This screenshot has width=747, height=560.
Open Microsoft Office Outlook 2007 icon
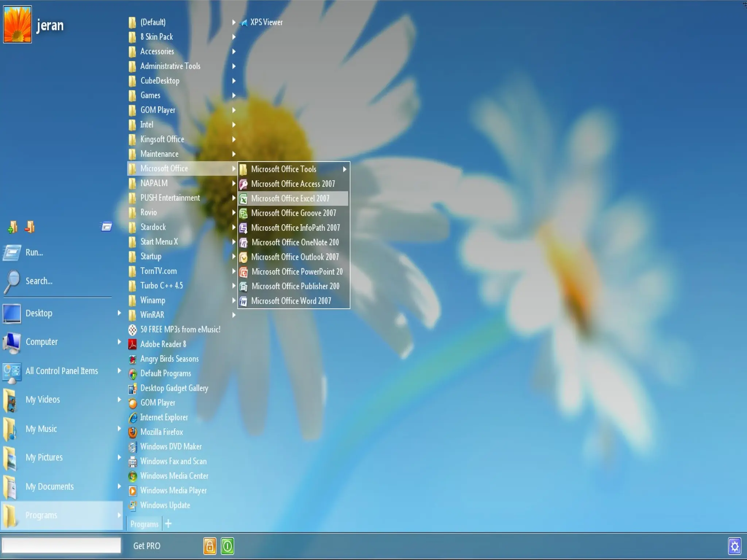pos(243,257)
